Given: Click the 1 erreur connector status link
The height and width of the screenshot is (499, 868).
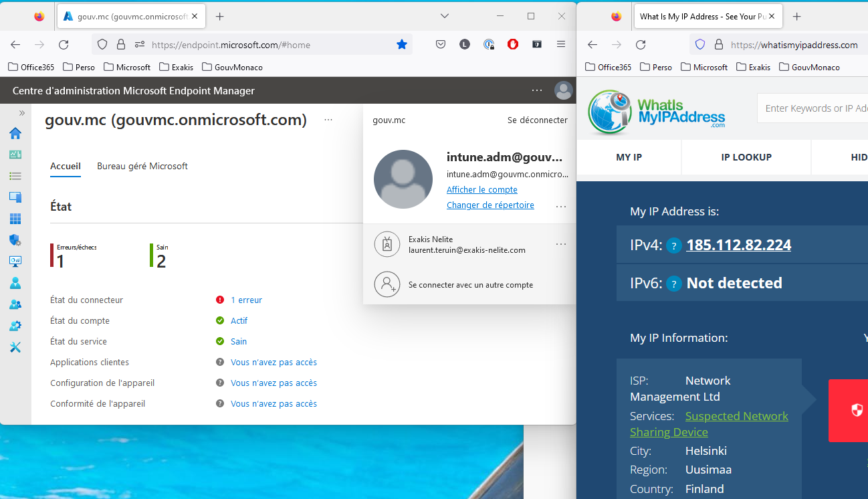Looking at the screenshot, I should pos(246,300).
